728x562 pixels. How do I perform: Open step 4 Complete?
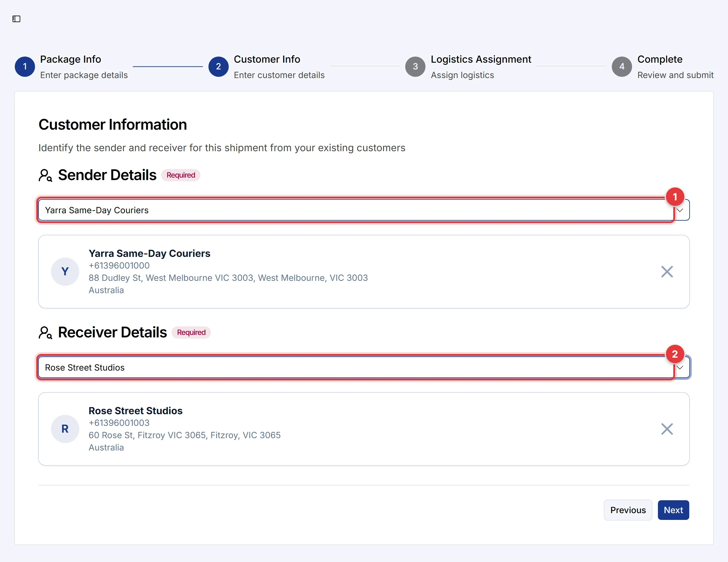pyautogui.click(x=622, y=67)
